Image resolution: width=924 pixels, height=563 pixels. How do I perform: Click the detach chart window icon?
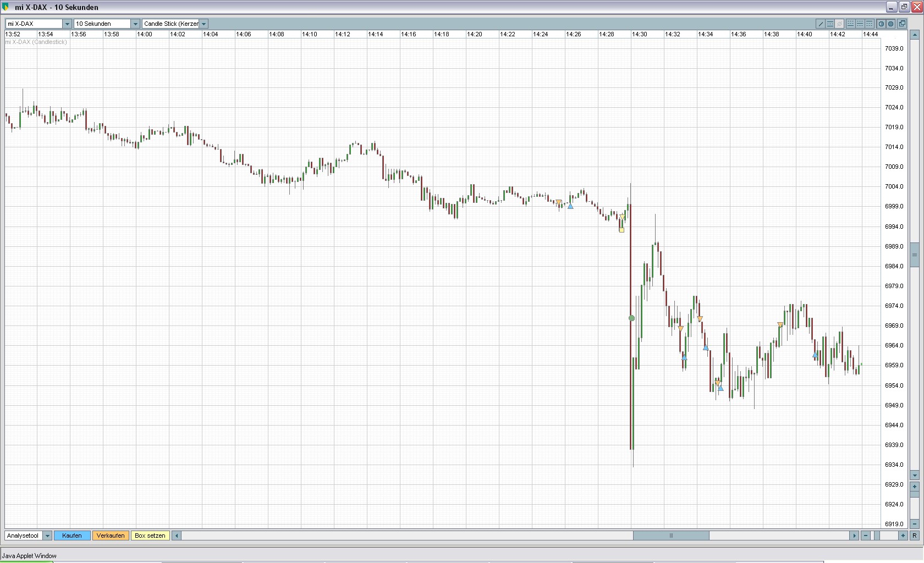click(902, 24)
